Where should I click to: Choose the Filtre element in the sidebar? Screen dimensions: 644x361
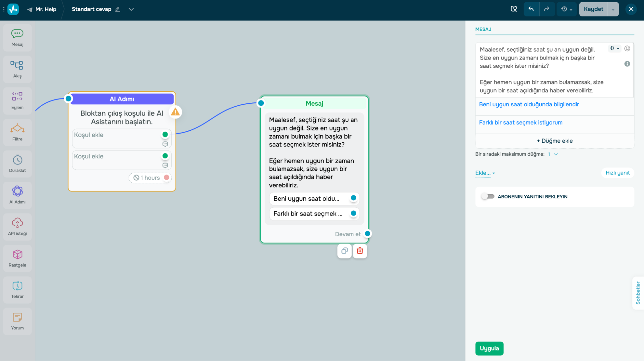pyautogui.click(x=17, y=132)
